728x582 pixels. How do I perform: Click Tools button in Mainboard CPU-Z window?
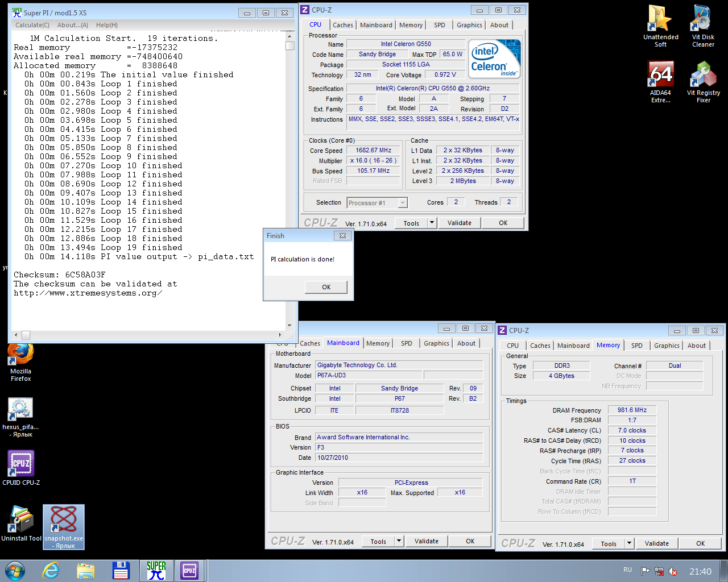click(378, 542)
